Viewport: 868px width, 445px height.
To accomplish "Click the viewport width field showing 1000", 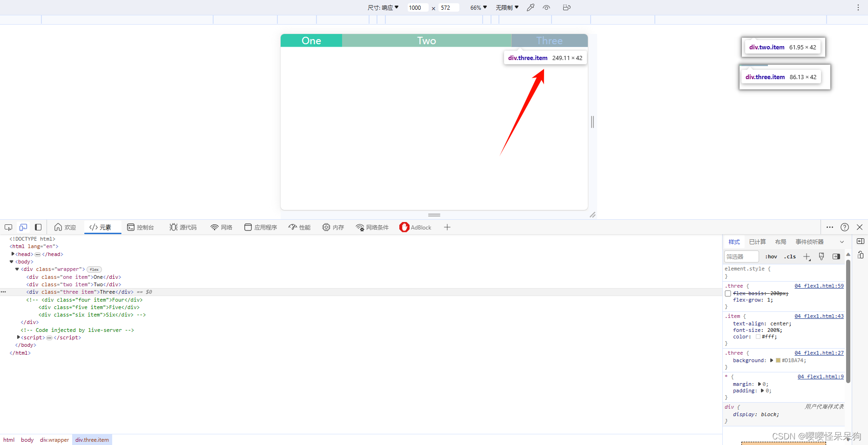I will point(417,7).
